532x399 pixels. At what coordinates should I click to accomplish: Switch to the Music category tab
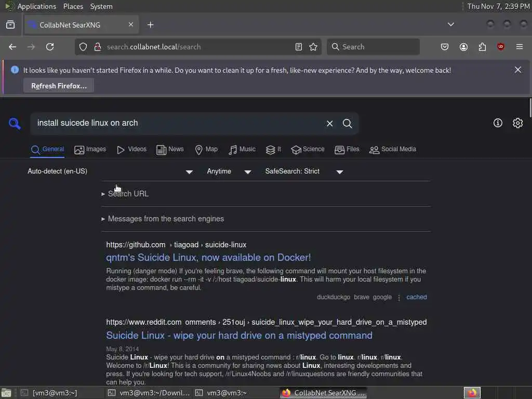(x=242, y=149)
